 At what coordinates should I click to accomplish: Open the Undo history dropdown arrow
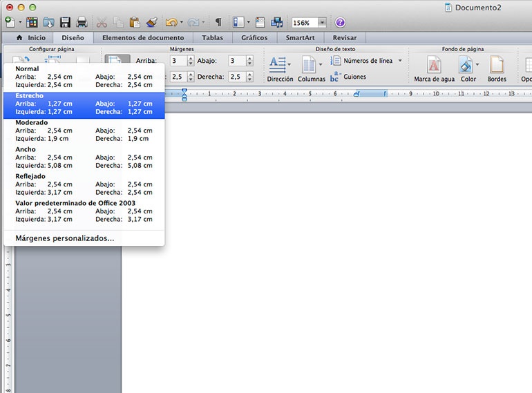(x=182, y=23)
